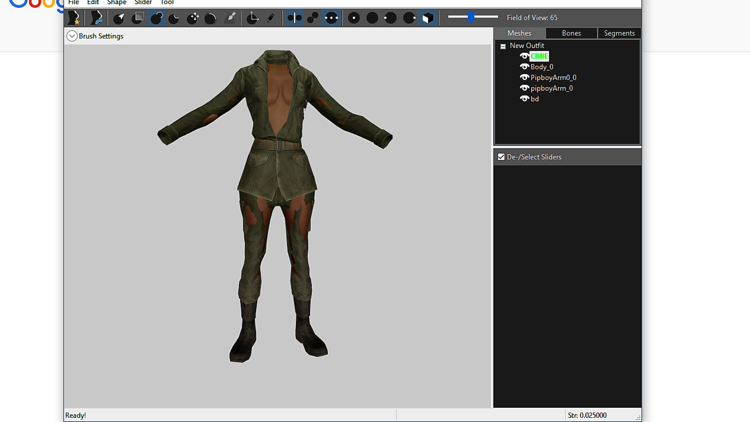
Task: Hide Body_0 mesh using its eye icon
Action: coord(524,67)
